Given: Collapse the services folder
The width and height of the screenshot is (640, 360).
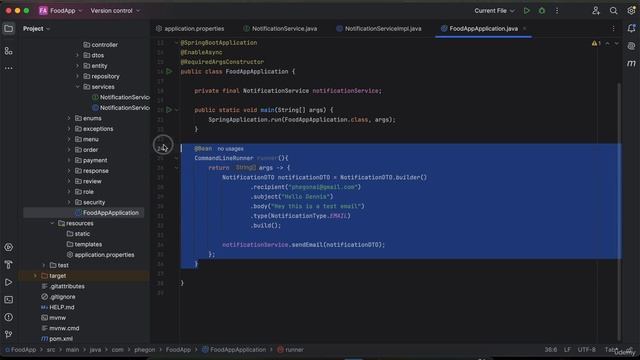Looking at the screenshot, I should pyautogui.click(x=77, y=87).
